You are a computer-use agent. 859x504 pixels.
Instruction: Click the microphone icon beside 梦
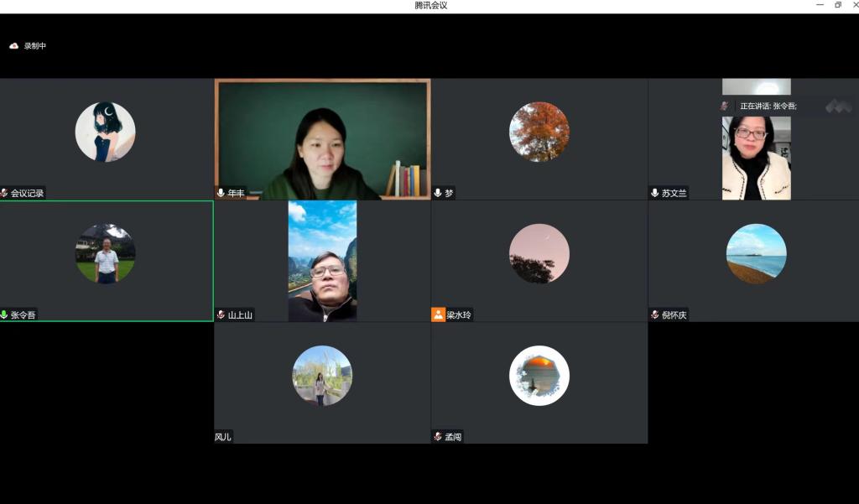438,193
